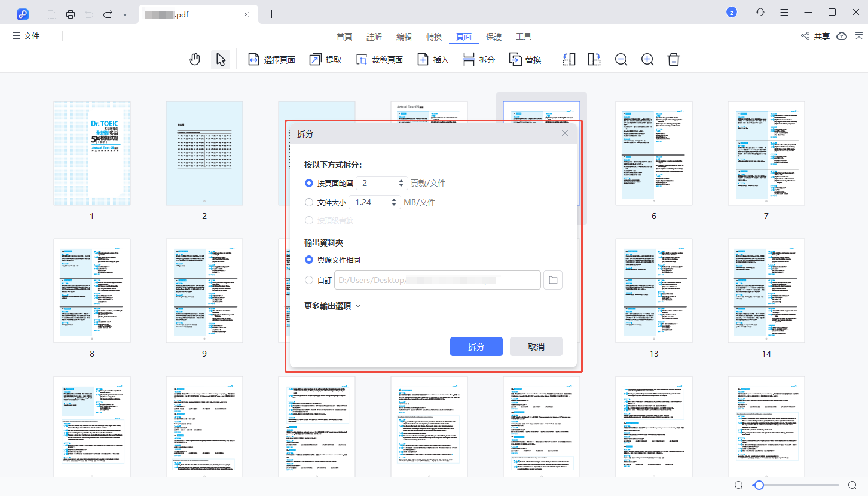Choose 與源文件相同 output folder option

309,260
